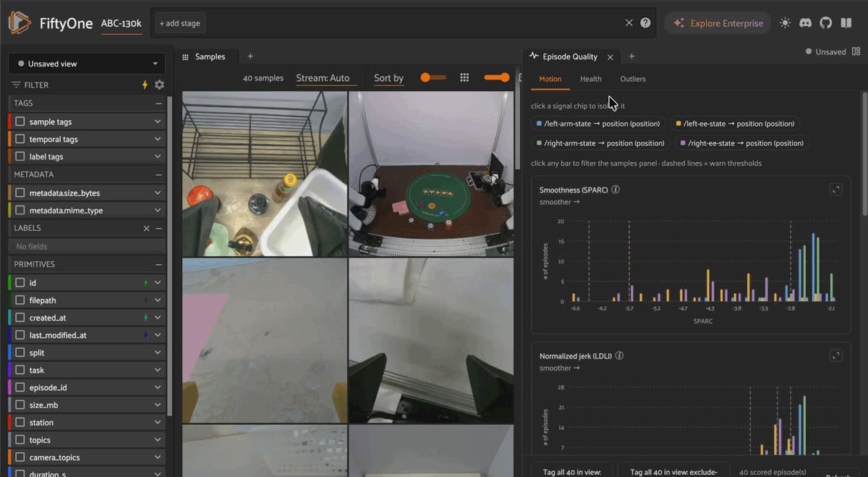Tick the metadata.size_bytes checkbox
Image resolution: width=868 pixels, height=477 pixels.
(20, 193)
